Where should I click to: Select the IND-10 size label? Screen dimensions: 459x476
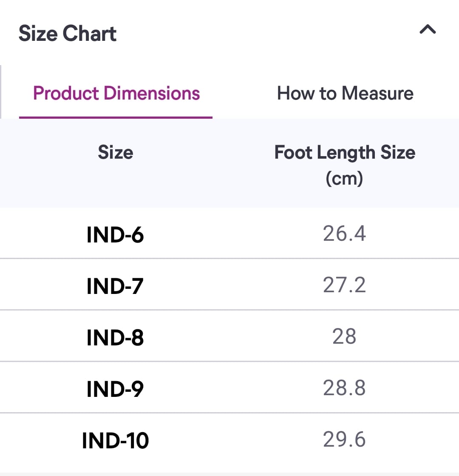(x=115, y=440)
